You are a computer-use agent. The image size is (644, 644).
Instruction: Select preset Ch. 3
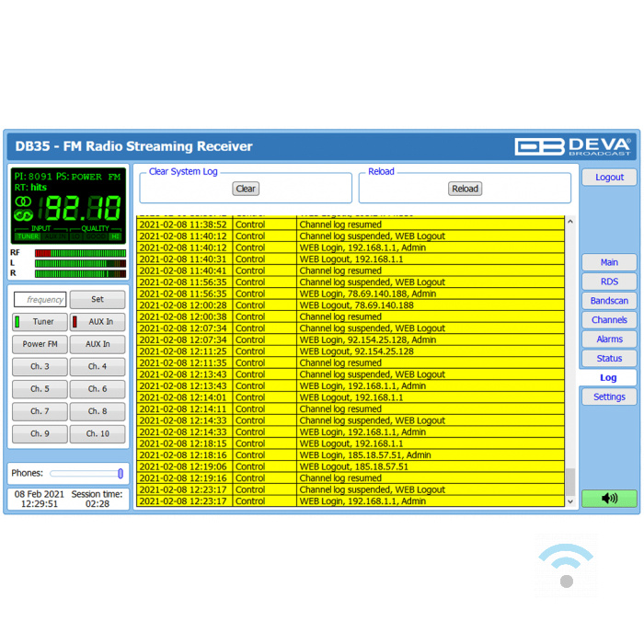[40, 366]
